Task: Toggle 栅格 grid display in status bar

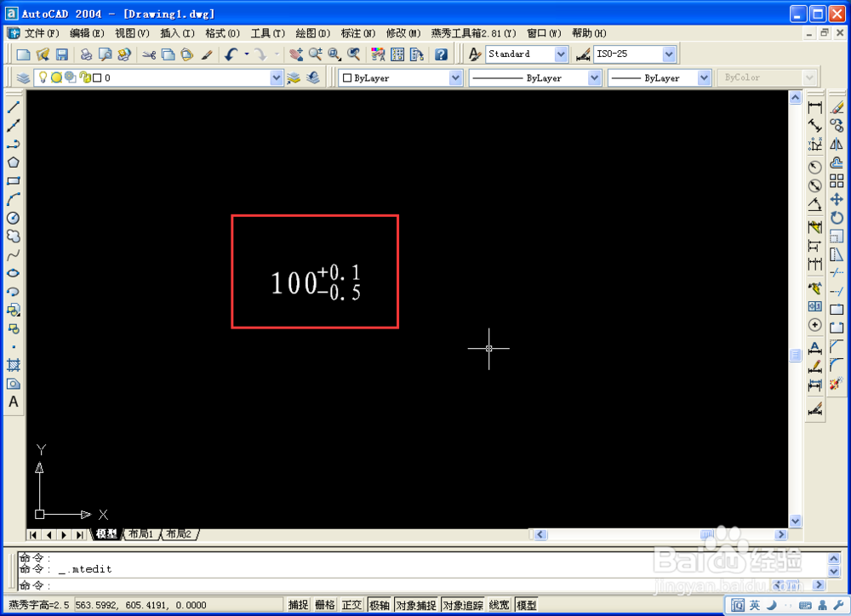Action: click(x=325, y=605)
